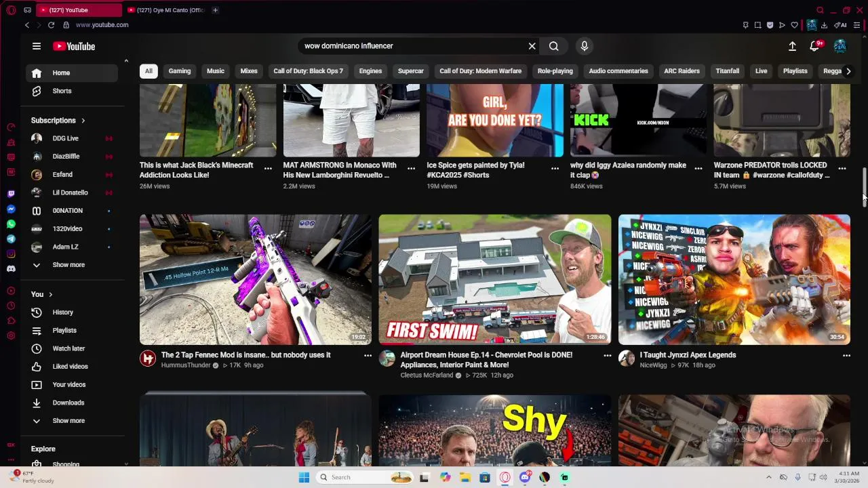Open Twitch in the Opera GX sidebar
Image resolution: width=868 pixels, height=488 pixels.
pos(11,194)
